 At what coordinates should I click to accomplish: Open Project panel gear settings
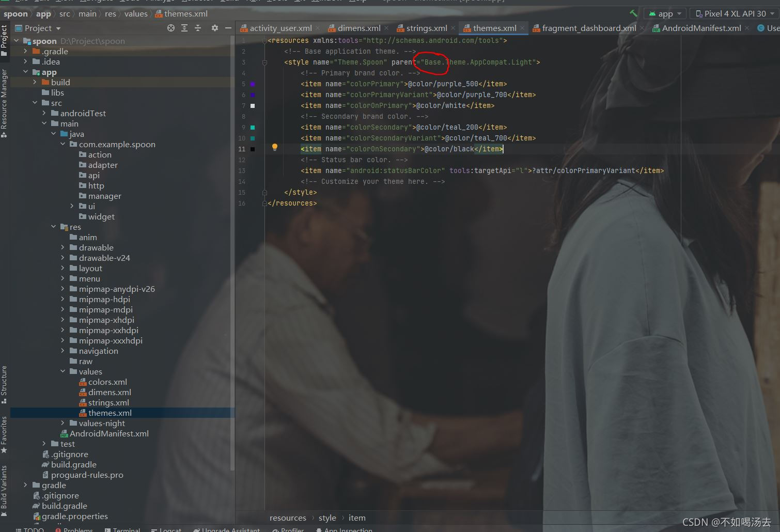(x=215, y=28)
